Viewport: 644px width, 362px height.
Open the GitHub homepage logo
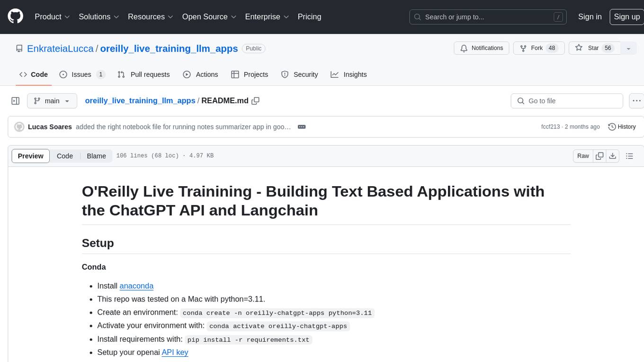point(15,17)
